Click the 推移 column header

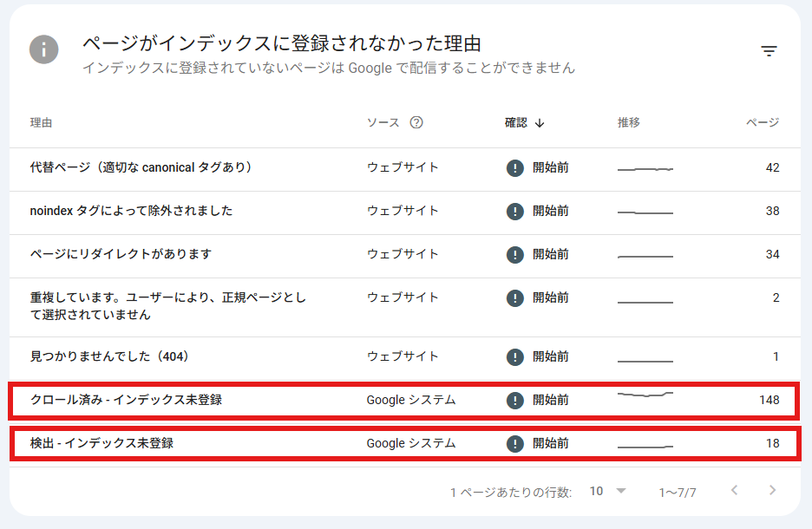(629, 122)
